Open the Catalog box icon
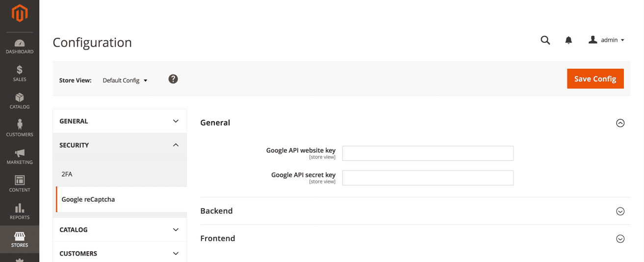Image resolution: width=644 pixels, height=262 pixels. (20, 98)
